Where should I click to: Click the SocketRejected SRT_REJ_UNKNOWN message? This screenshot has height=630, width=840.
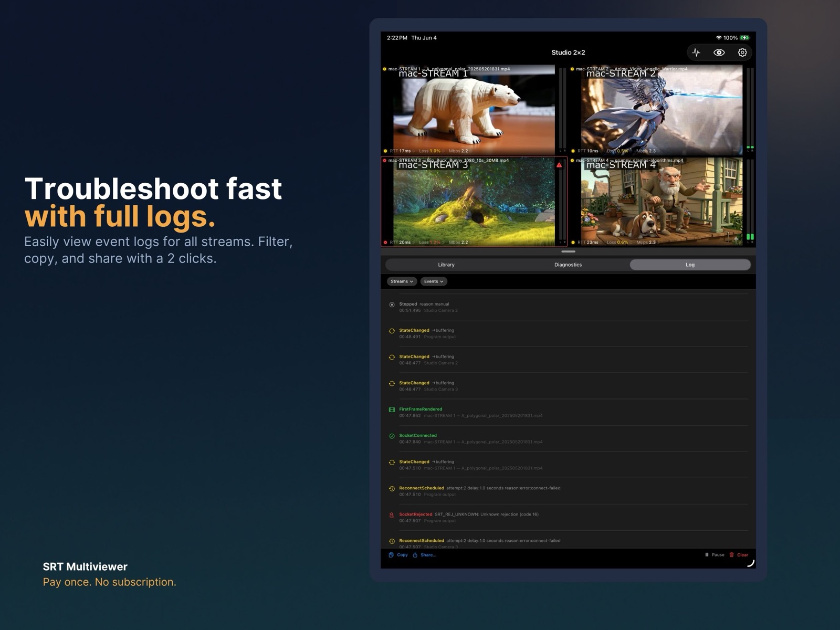click(487, 514)
